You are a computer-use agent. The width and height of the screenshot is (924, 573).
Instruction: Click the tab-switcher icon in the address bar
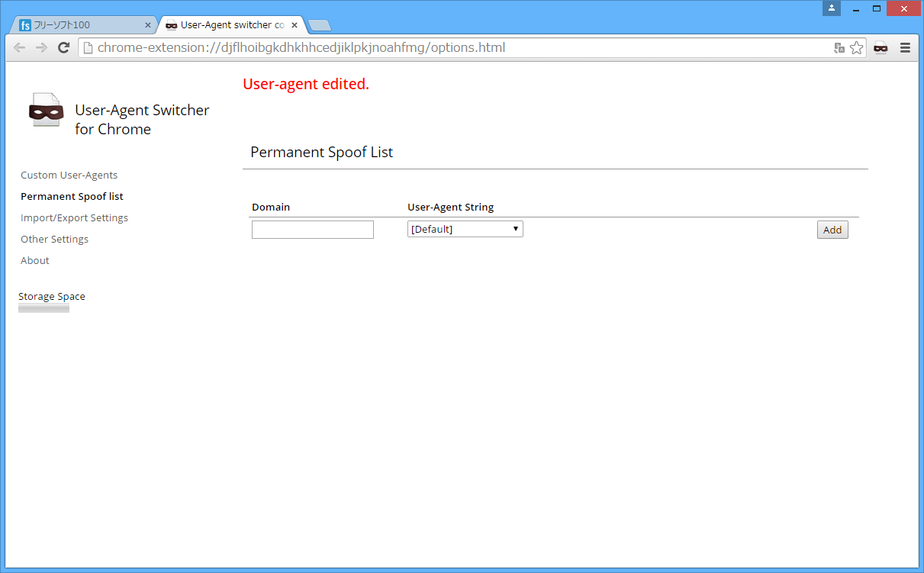[x=838, y=47]
